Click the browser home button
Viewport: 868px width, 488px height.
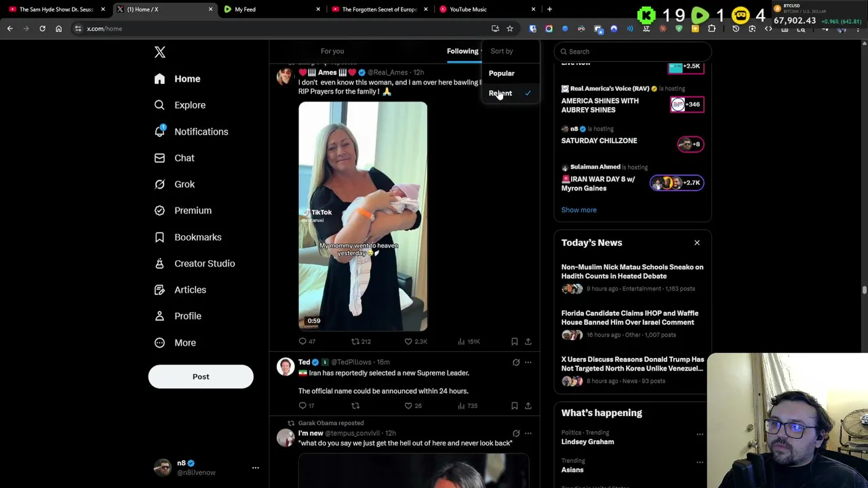(58, 28)
